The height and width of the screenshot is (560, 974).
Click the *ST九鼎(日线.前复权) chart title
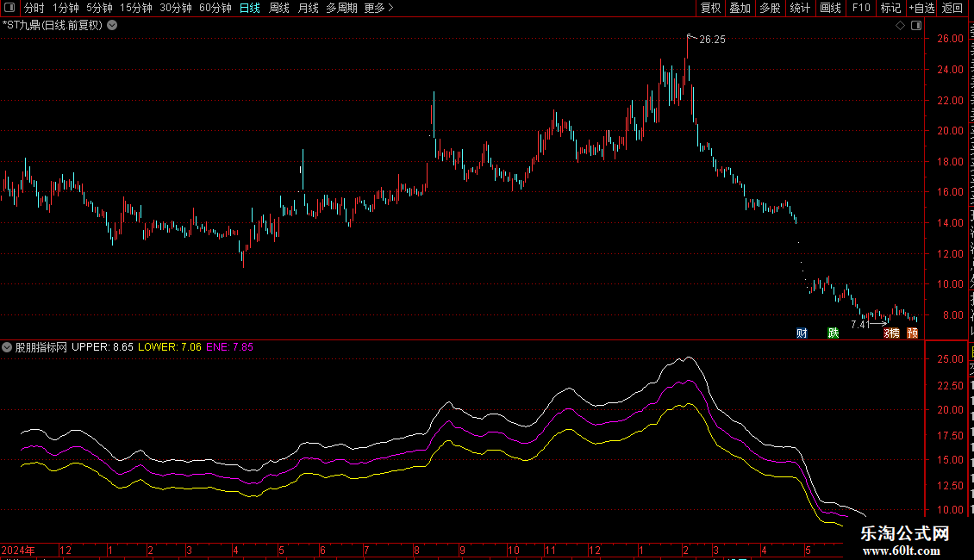tap(53, 26)
